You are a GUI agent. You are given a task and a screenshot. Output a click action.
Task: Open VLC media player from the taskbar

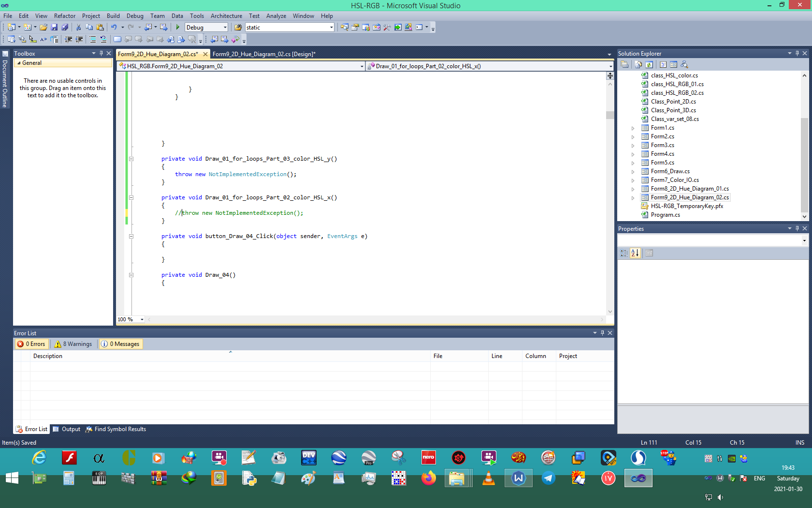489,478
